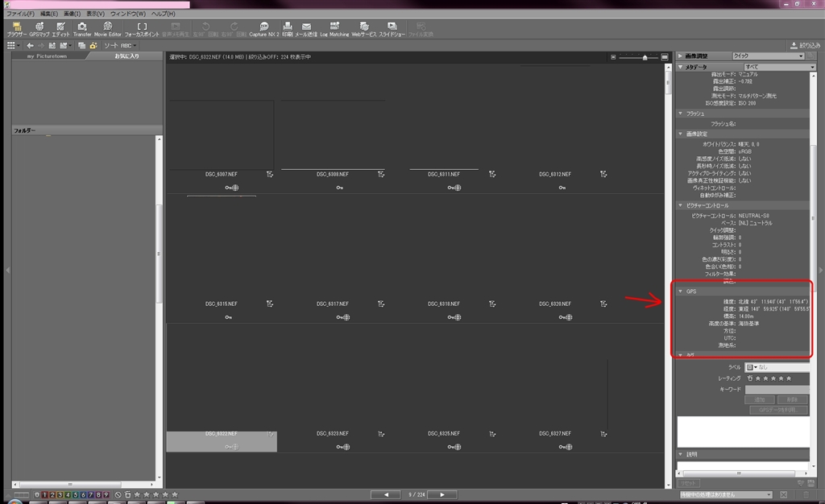Open image in Capture NX 2
This screenshot has width=825, height=504.
(264, 29)
